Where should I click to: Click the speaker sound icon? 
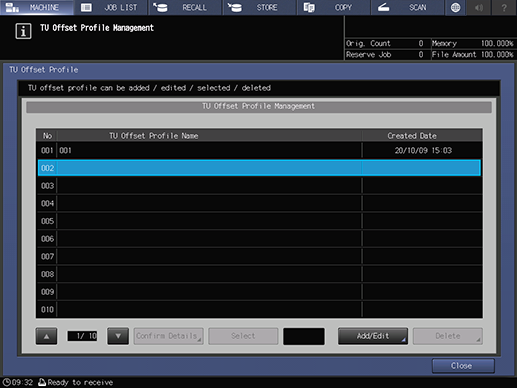[x=479, y=7]
